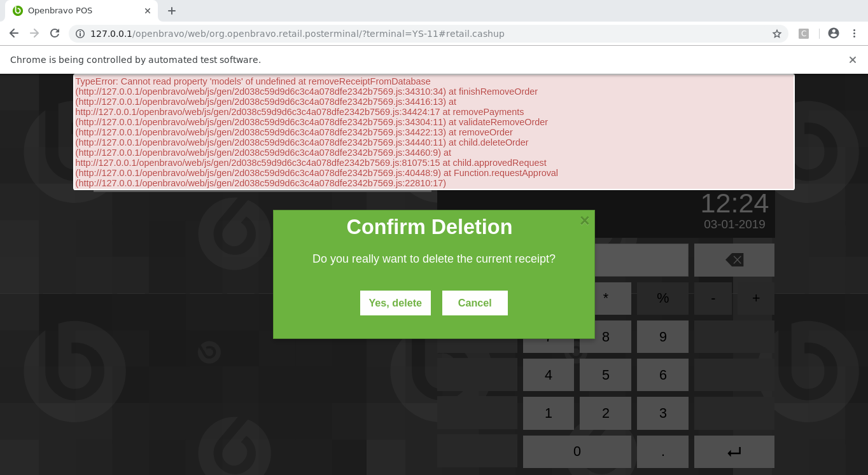Click the backspace key on the keypad
Image resolution: width=868 pixels, height=475 pixels.
click(734, 260)
